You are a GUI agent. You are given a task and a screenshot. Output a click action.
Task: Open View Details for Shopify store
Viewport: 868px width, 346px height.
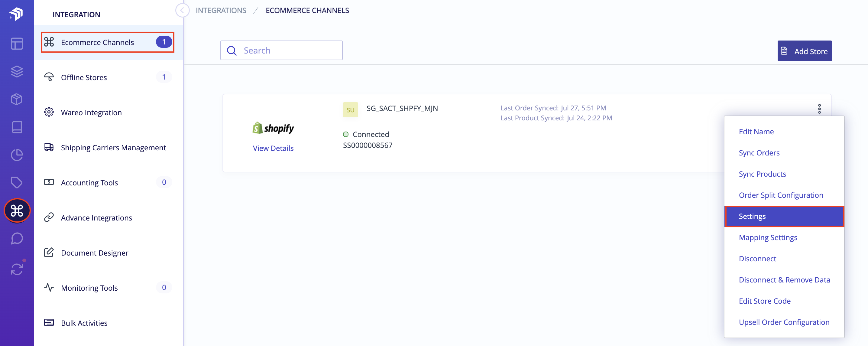point(273,148)
